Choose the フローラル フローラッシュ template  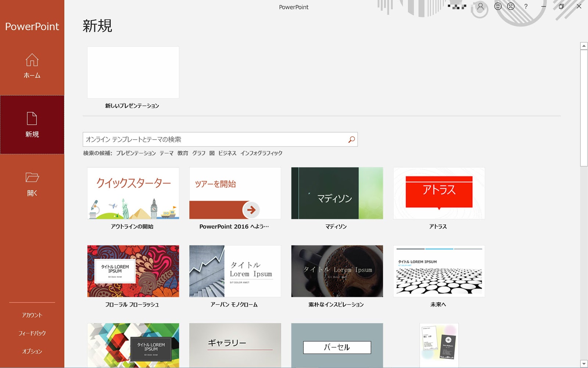tap(133, 271)
